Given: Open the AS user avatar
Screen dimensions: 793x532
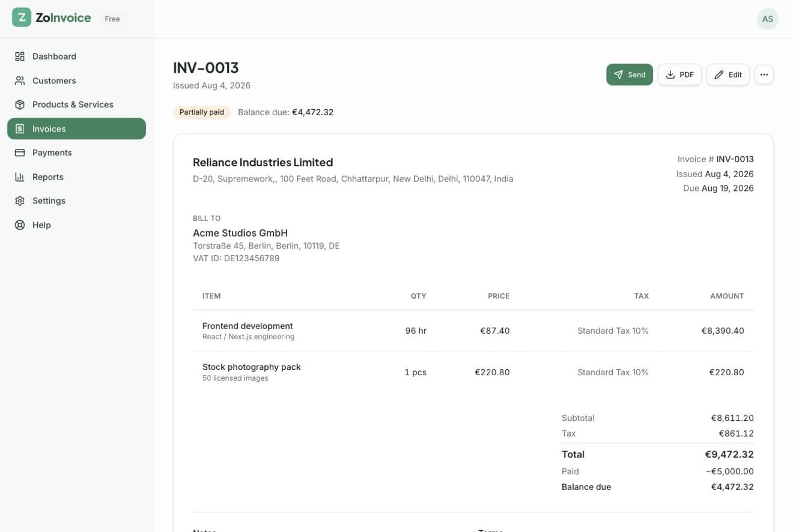Looking at the screenshot, I should (767, 19).
